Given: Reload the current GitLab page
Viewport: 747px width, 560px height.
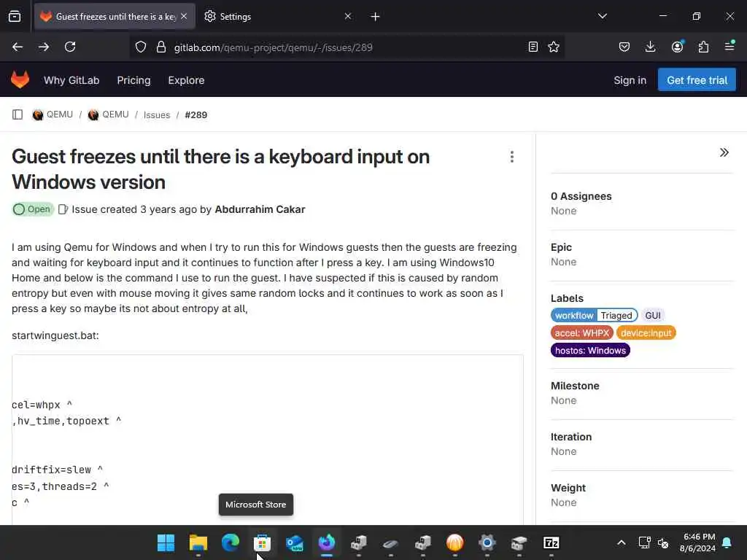Looking at the screenshot, I should point(70,47).
